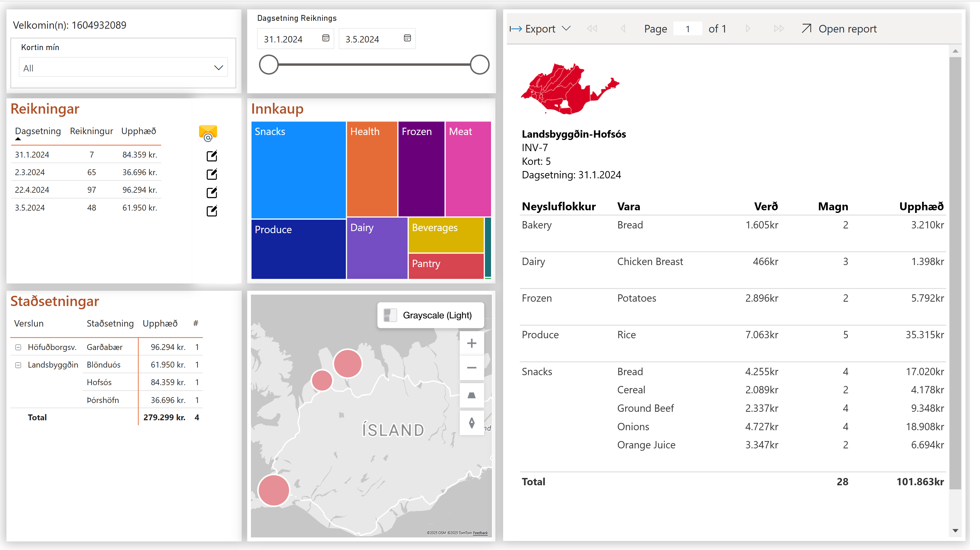Open the Kortin mín dropdown
980x550 pixels.
pos(123,68)
